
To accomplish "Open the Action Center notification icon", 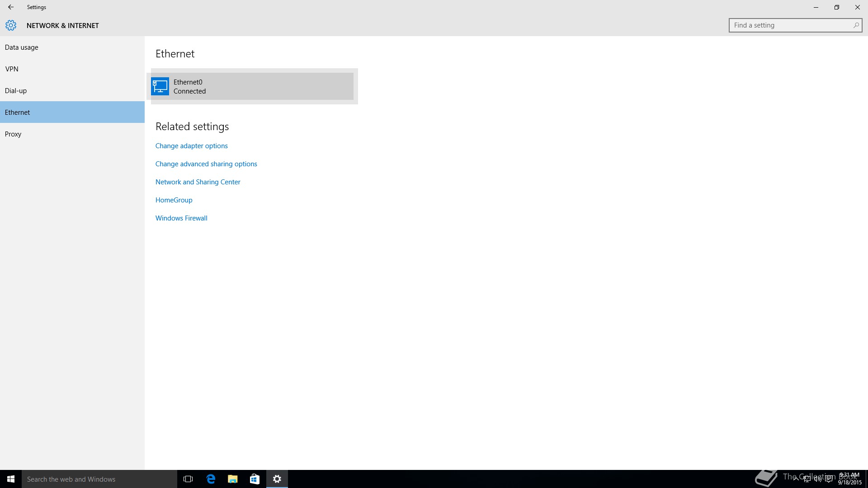I will (829, 479).
